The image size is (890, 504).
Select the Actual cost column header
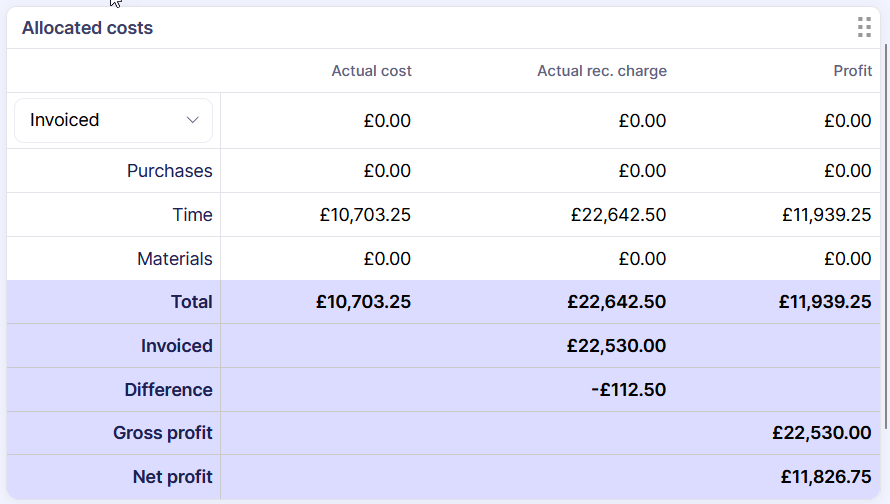[x=371, y=71]
